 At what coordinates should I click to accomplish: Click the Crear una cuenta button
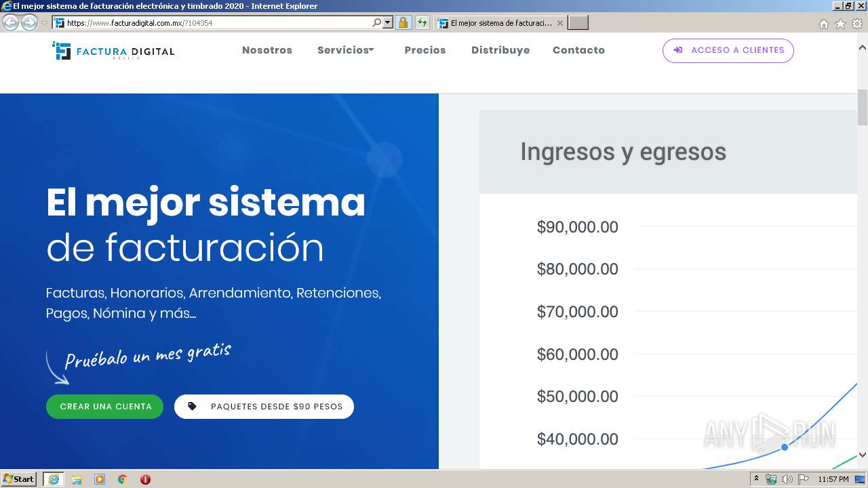[x=105, y=407]
